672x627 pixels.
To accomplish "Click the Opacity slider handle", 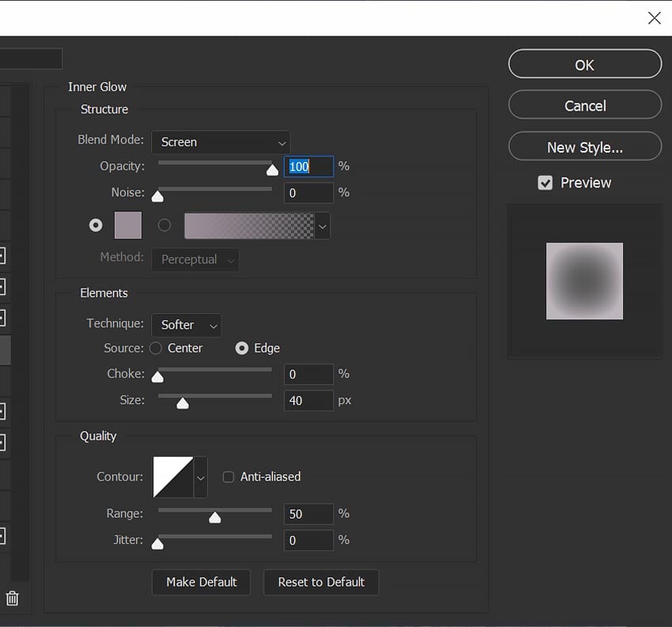I will pos(272,170).
